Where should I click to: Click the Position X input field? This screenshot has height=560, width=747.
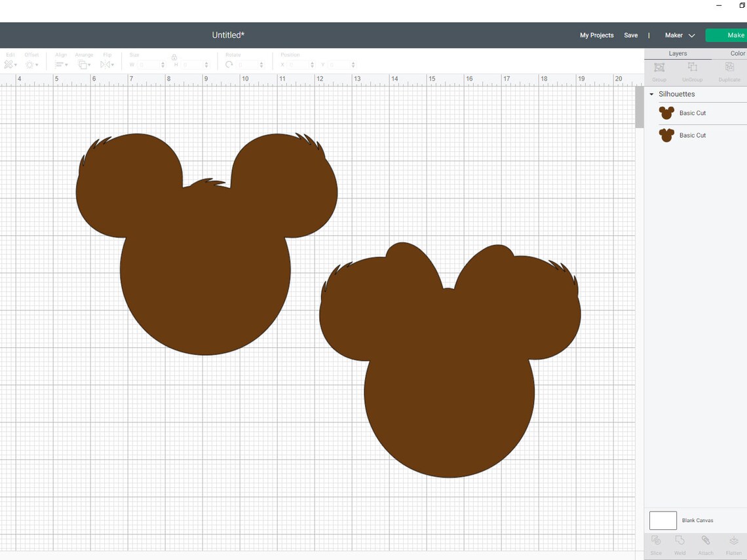298,65
